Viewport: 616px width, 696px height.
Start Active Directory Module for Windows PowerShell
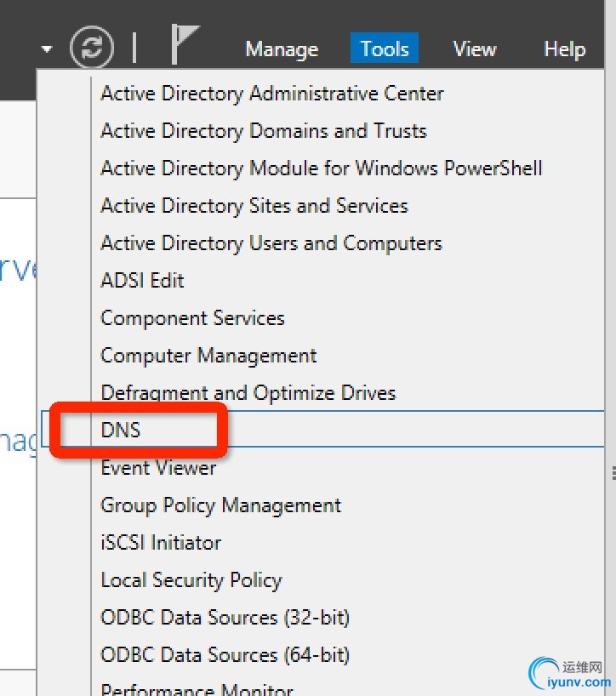pos(322,168)
